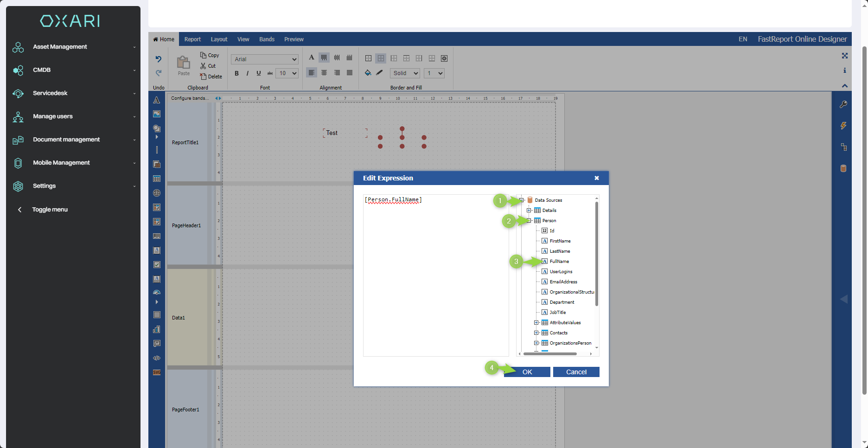
Task: Select the picture object tool in left toolbar
Action: (157, 114)
